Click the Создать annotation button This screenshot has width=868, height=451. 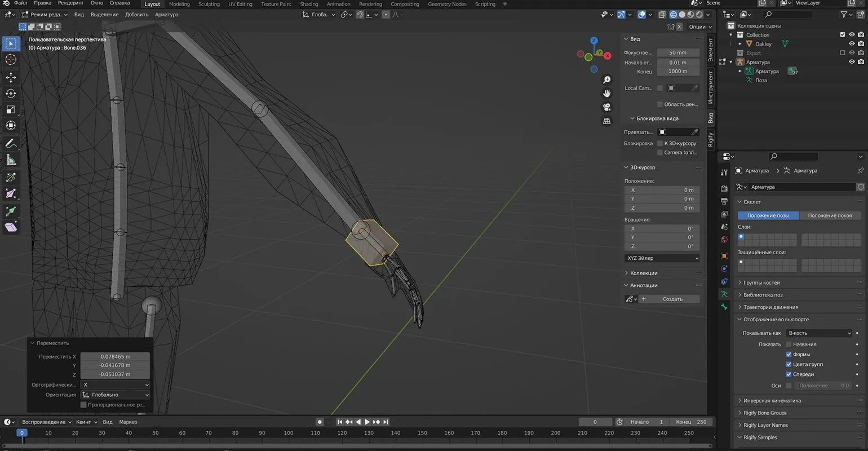coord(672,299)
